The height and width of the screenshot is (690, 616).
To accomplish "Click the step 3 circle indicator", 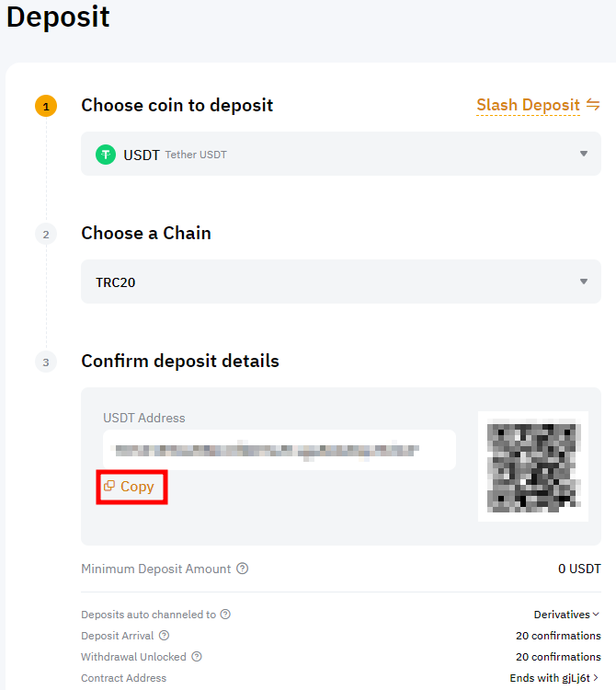I will coord(46,362).
